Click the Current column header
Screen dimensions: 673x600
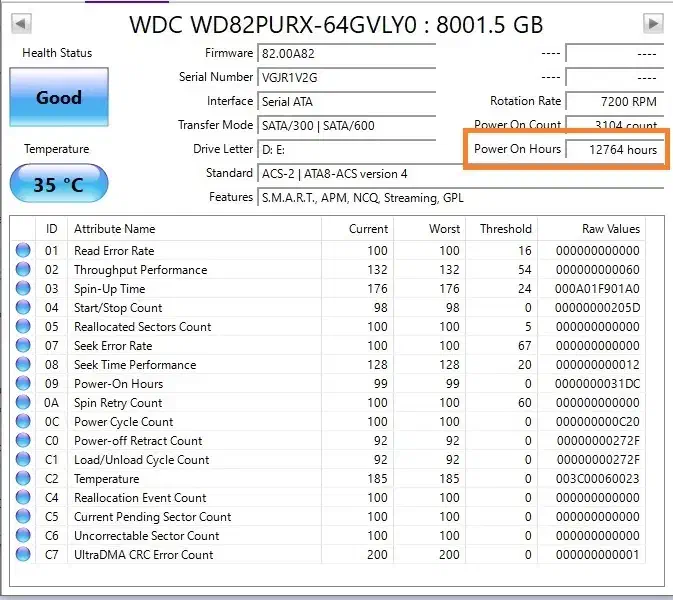tap(368, 229)
